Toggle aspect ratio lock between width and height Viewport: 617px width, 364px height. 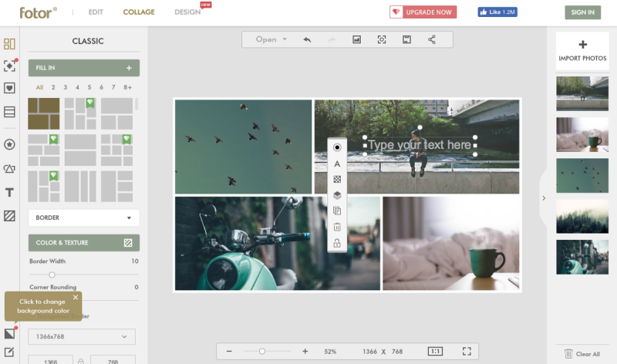[x=81, y=361]
